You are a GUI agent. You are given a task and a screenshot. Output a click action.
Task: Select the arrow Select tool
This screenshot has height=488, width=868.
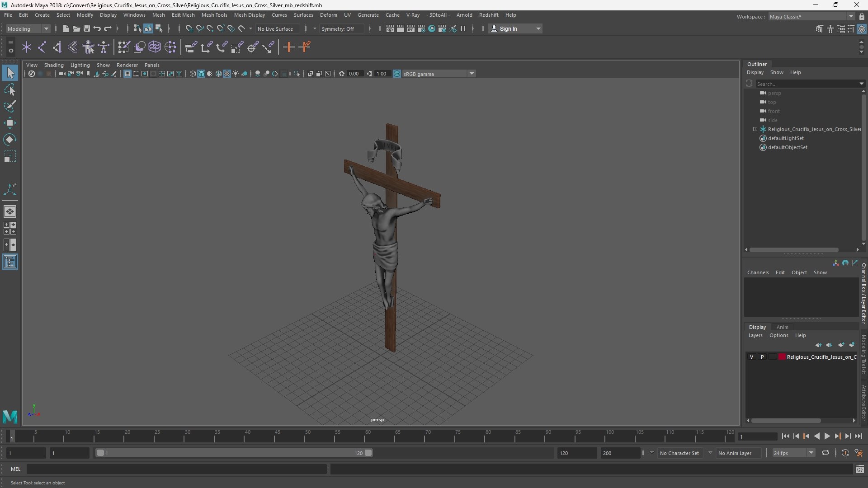(x=10, y=73)
